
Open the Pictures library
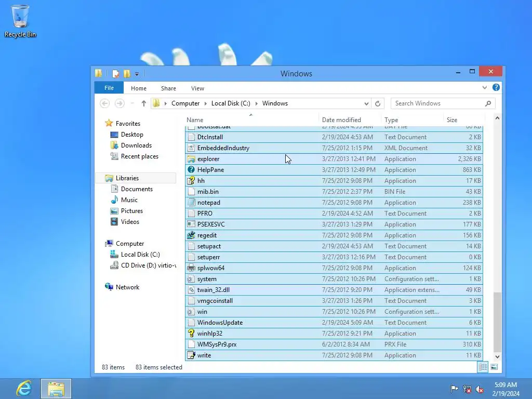[131, 211]
